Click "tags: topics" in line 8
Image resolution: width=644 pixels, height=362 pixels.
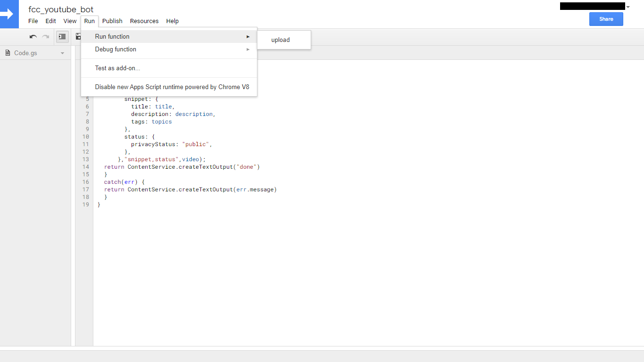[x=151, y=122]
